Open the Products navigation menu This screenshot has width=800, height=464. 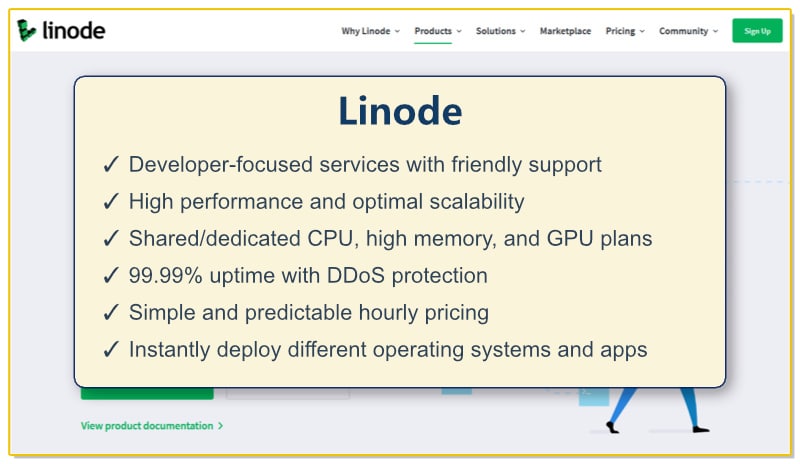coord(433,31)
